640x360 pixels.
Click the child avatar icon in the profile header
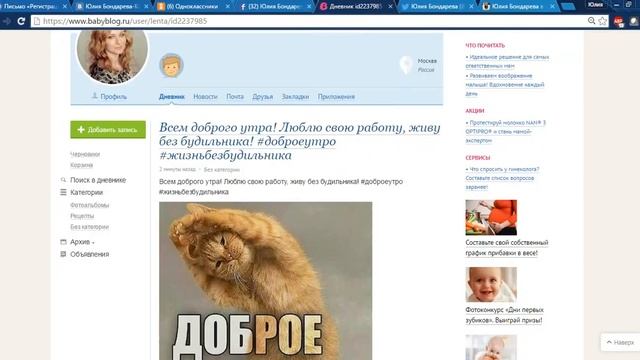171,65
